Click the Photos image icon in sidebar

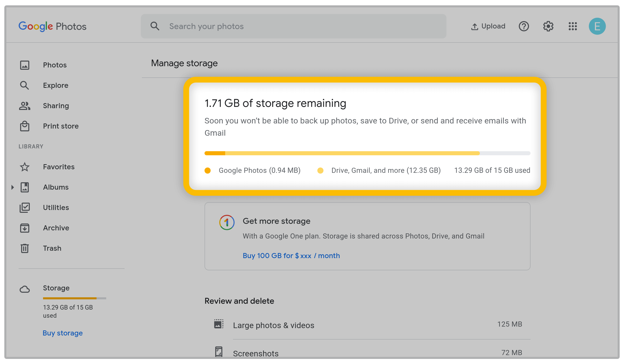(x=25, y=65)
